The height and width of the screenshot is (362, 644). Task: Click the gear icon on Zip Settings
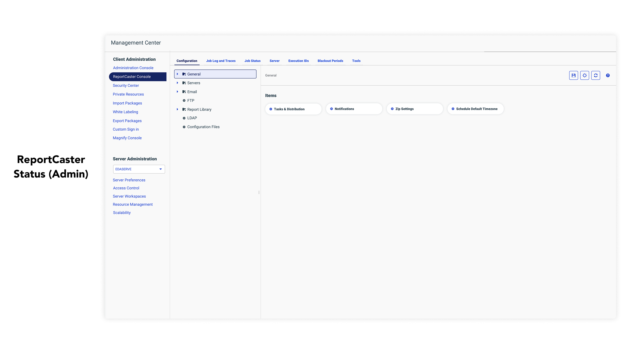click(x=392, y=109)
